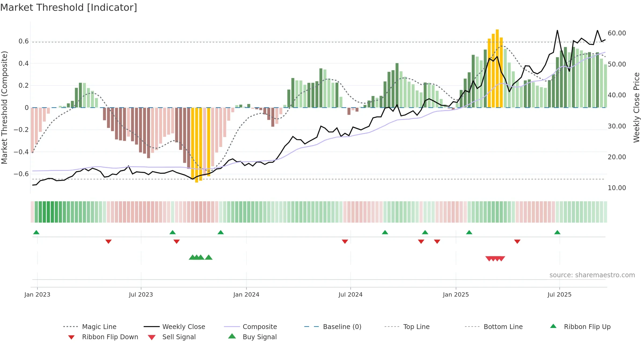Click the Ribbon Flip Down marker just before Jul 2024
Viewport: 644px width, 362px height.
[x=345, y=242]
